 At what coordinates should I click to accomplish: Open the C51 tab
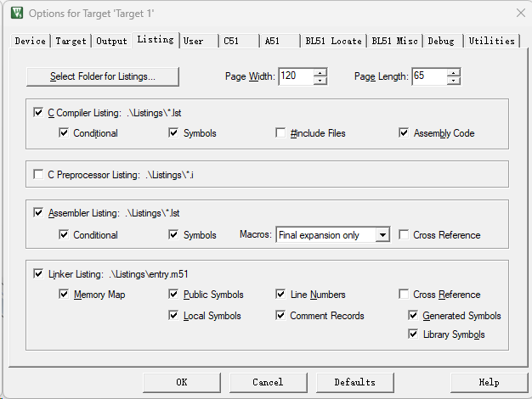[231, 41]
